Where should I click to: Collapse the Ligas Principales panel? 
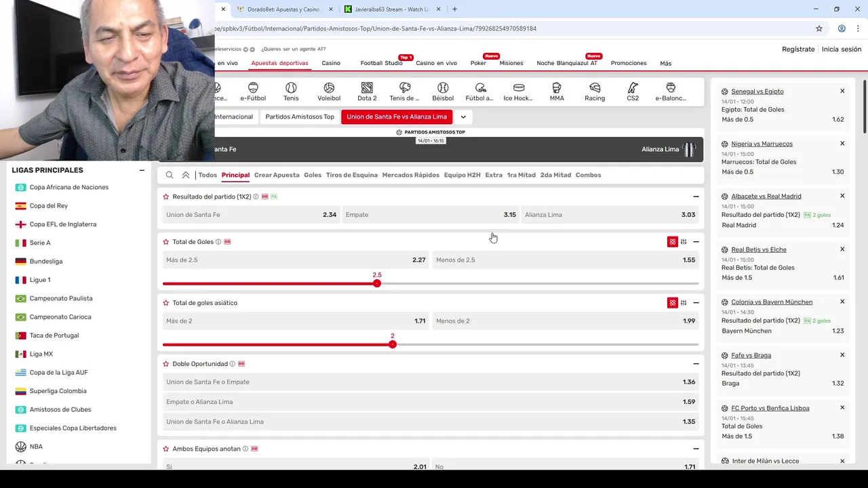142,170
